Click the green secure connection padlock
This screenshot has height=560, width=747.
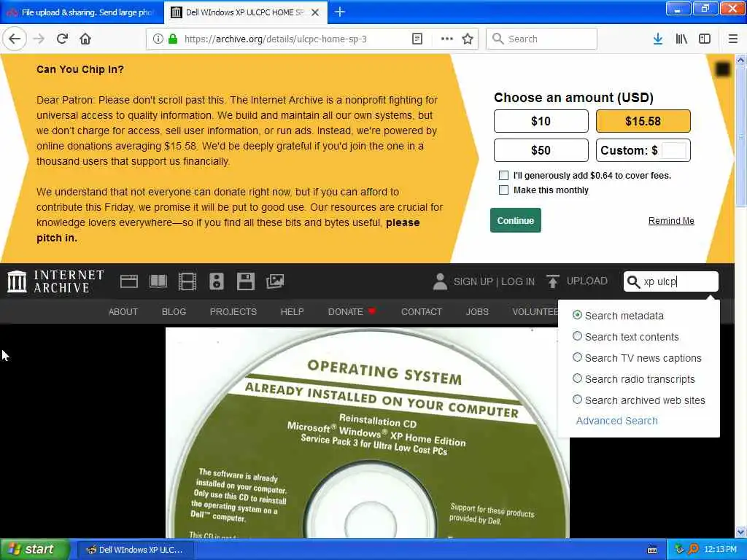coord(173,39)
